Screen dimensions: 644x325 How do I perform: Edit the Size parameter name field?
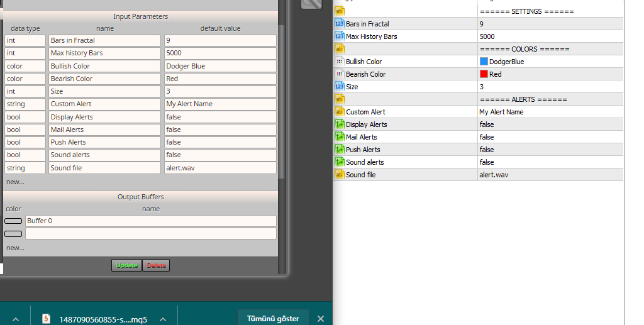point(105,91)
